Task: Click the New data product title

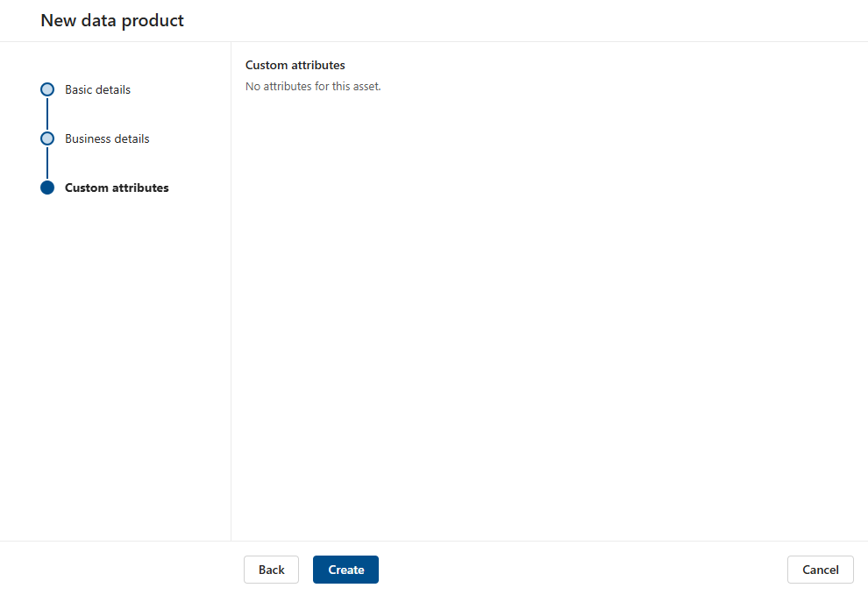Action: (x=111, y=19)
